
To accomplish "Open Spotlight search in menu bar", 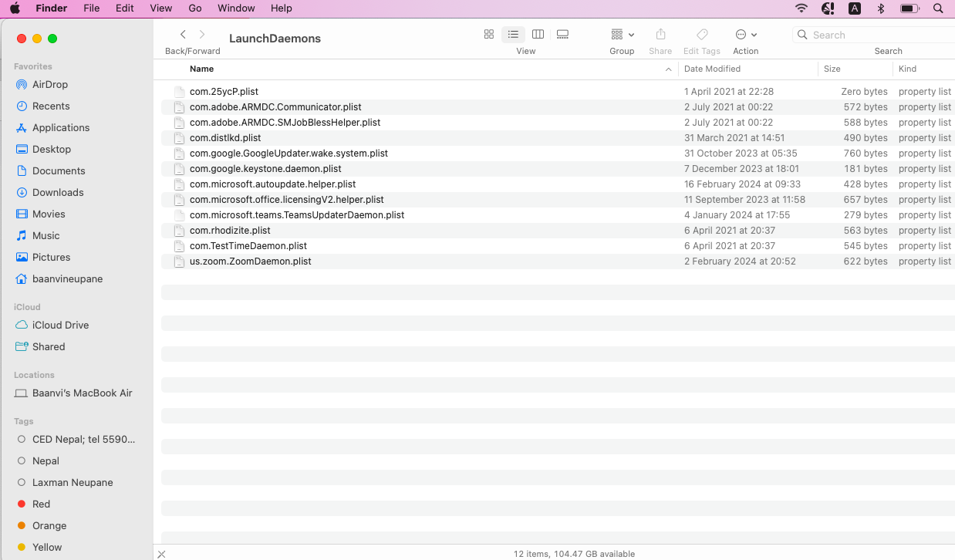I will 938,8.
